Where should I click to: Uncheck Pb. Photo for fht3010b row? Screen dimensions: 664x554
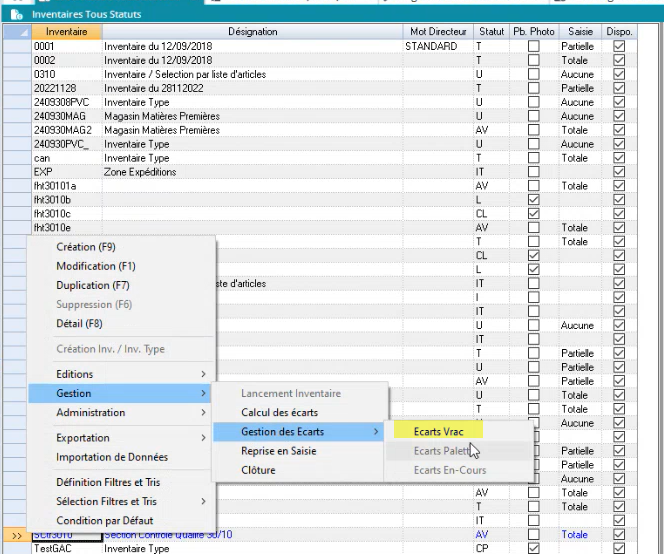point(533,200)
